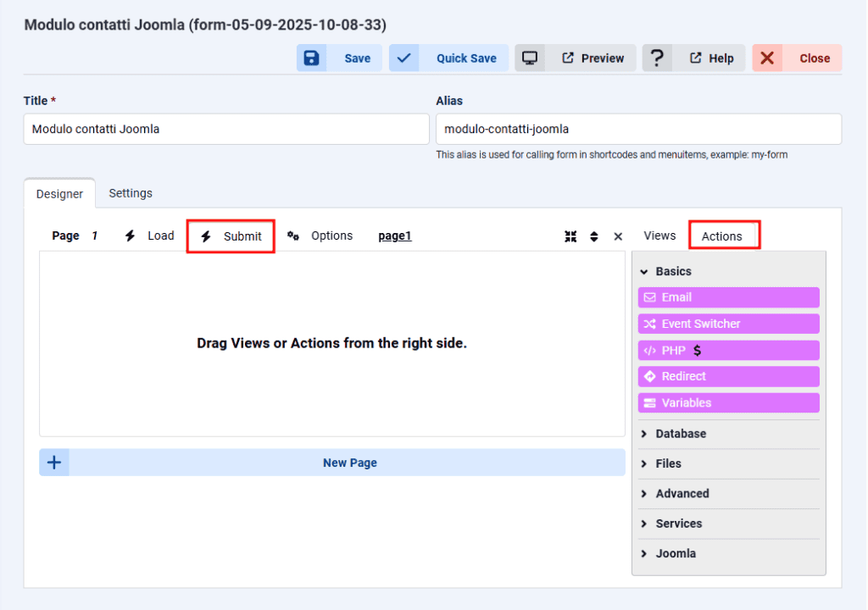Switch to the Settings tab
Image resolution: width=868 pixels, height=610 pixels.
pos(131,193)
